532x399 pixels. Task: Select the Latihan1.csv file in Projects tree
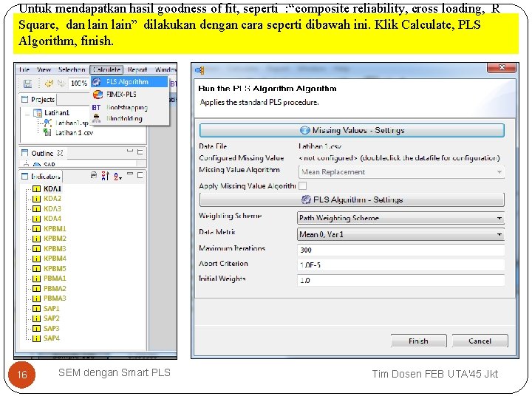tap(74, 133)
